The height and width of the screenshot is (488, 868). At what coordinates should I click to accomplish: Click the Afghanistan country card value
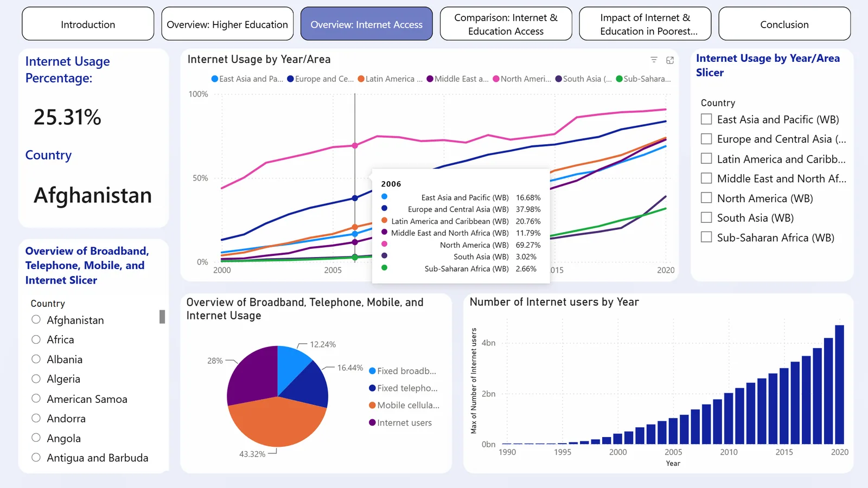click(x=93, y=195)
